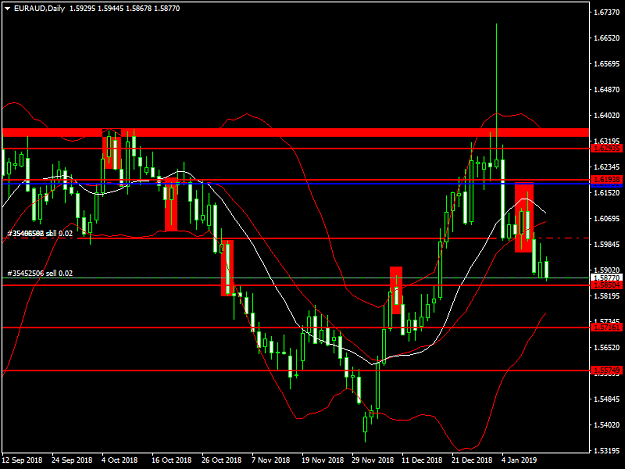Click the EURAUD,Daily symbol title text
Viewport: 625px width, 469px height.
click(x=39, y=8)
